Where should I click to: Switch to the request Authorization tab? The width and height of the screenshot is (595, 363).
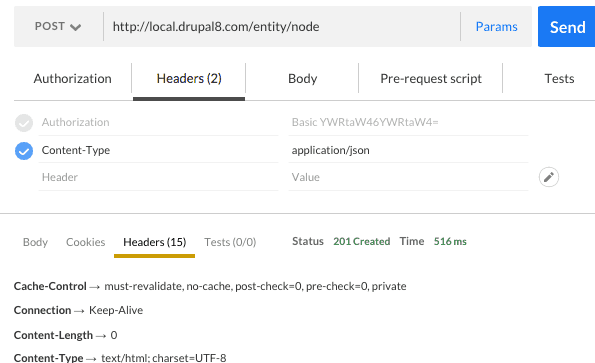(72, 79)
